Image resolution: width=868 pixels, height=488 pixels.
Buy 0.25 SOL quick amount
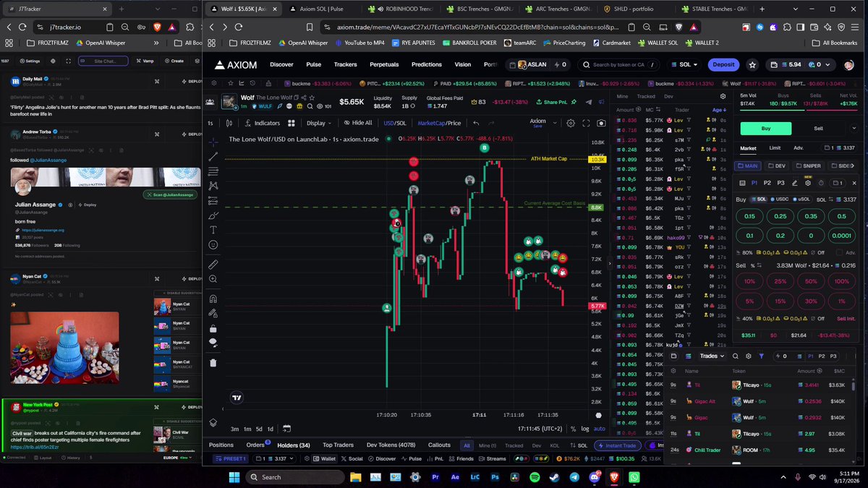(x=780, y=216)
